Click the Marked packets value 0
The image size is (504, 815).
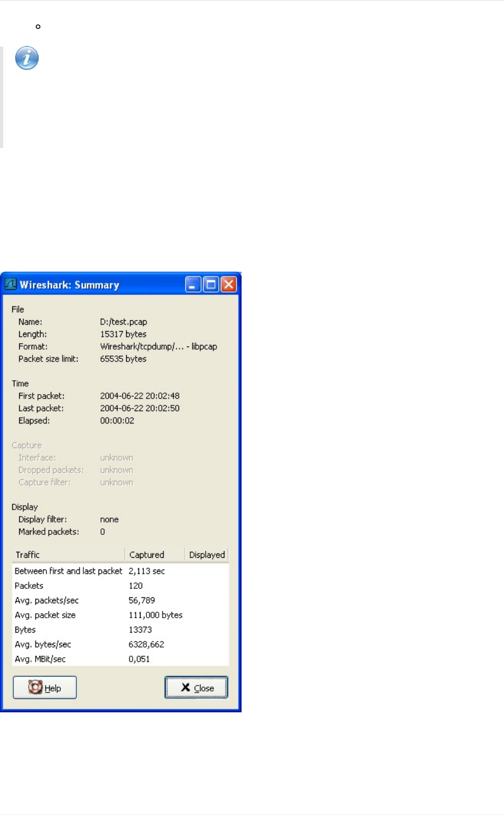103,532
